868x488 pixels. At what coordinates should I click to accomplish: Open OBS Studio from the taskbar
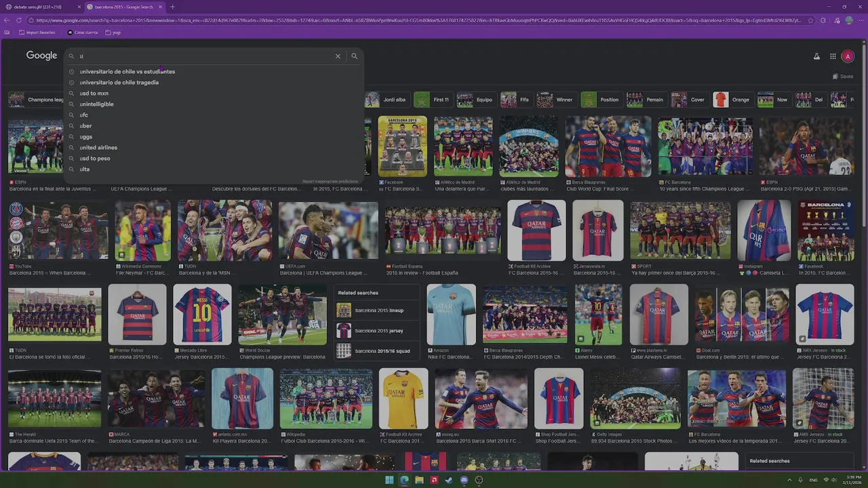(479, 480)
